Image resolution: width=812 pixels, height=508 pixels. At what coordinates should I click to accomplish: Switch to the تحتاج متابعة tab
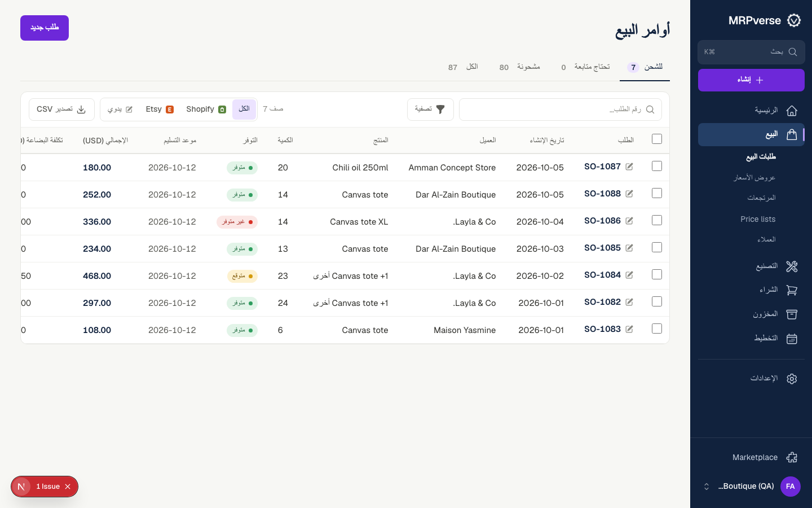tap(585, 67)
